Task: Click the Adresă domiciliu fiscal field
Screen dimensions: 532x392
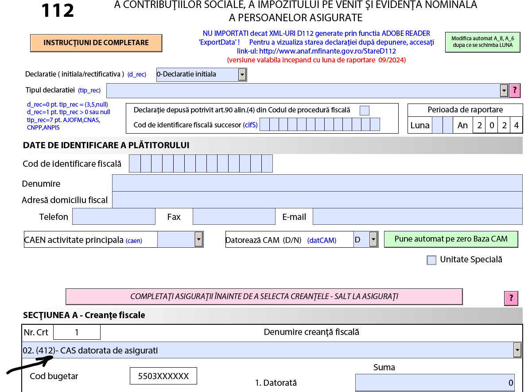Action: click(x=317, y=200)
